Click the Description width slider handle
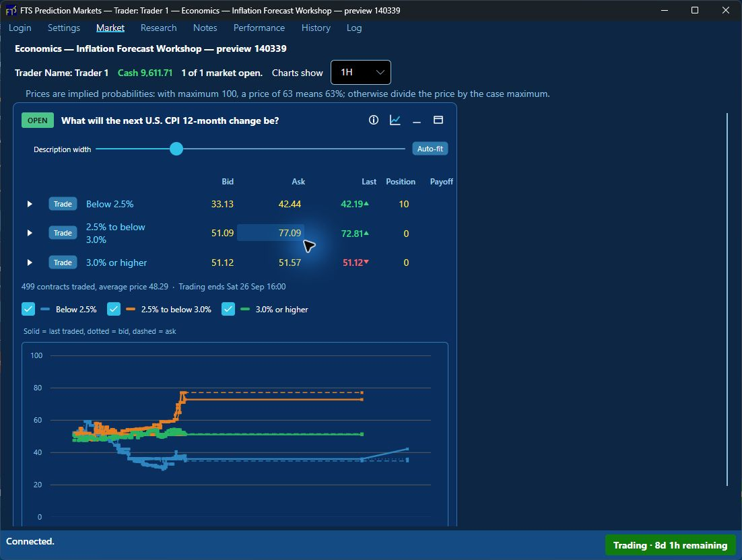The image size is (742, 560). (176, 149)
